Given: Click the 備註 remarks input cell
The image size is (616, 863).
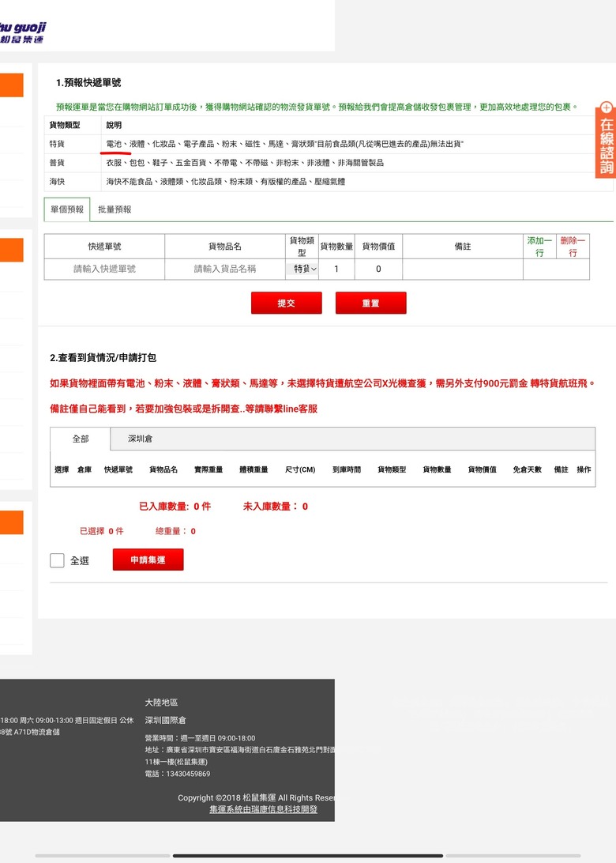Looking at the screenshot, I should tap(463, 269).
